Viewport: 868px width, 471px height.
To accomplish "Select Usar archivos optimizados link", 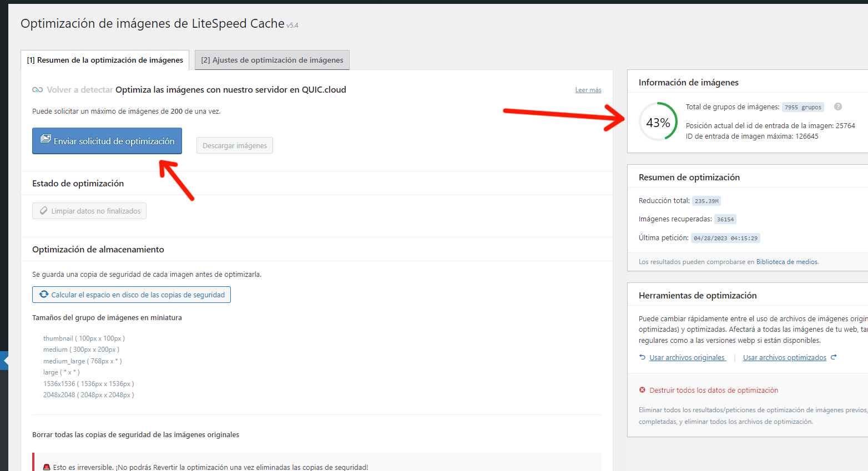I will coord(785,358).
